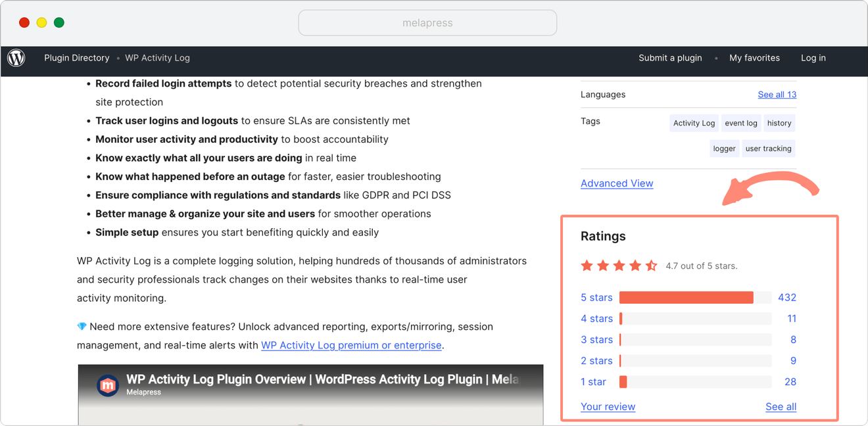
Task: Click 'Track user logins and logouts' bullet text
Action: click(x=167, y=121)
